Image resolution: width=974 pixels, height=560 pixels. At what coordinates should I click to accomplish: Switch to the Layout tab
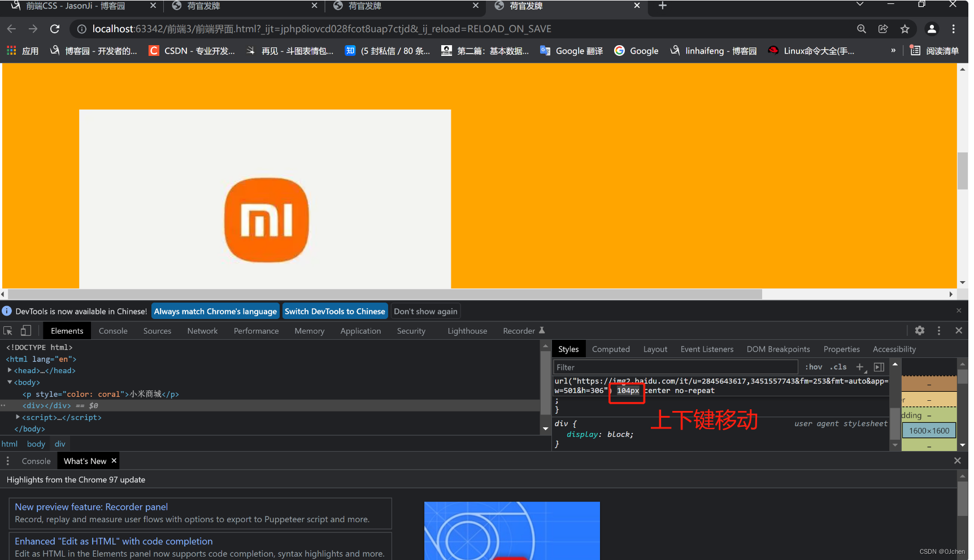coord(655,349)
